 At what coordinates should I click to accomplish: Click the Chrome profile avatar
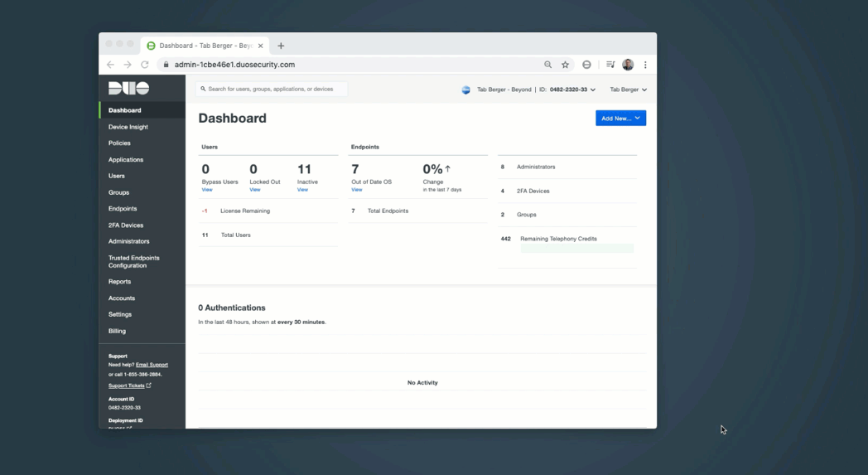628,65
